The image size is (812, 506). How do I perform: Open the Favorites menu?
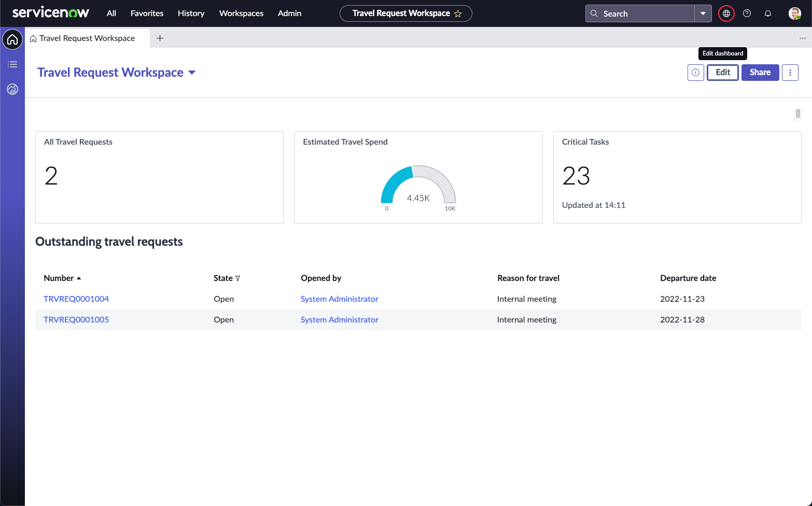coord(147,13)
